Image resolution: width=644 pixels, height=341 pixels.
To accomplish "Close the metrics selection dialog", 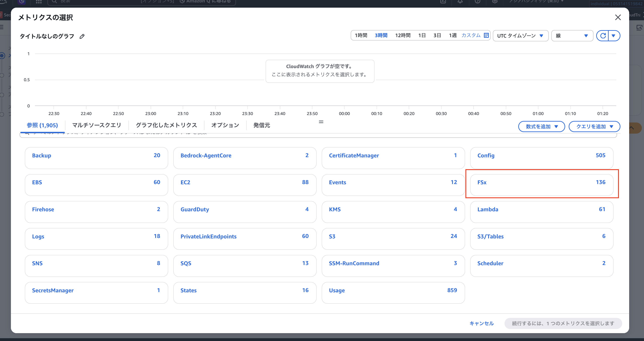I will click(x=618, y=17).
